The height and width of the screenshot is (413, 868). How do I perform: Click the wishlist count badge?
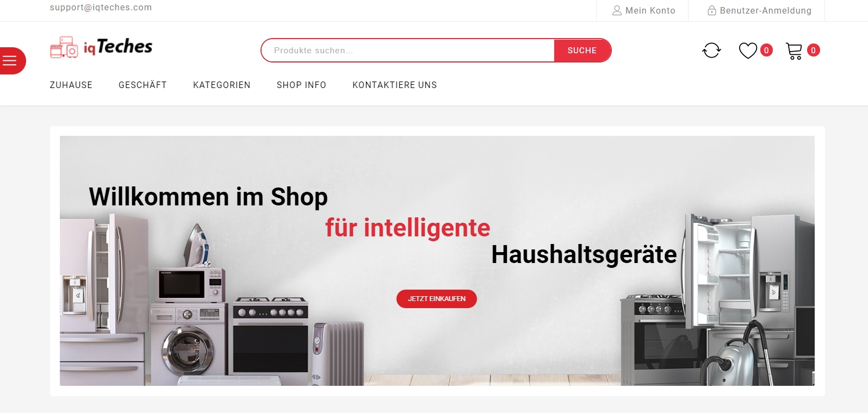click(x=766, y=51)
